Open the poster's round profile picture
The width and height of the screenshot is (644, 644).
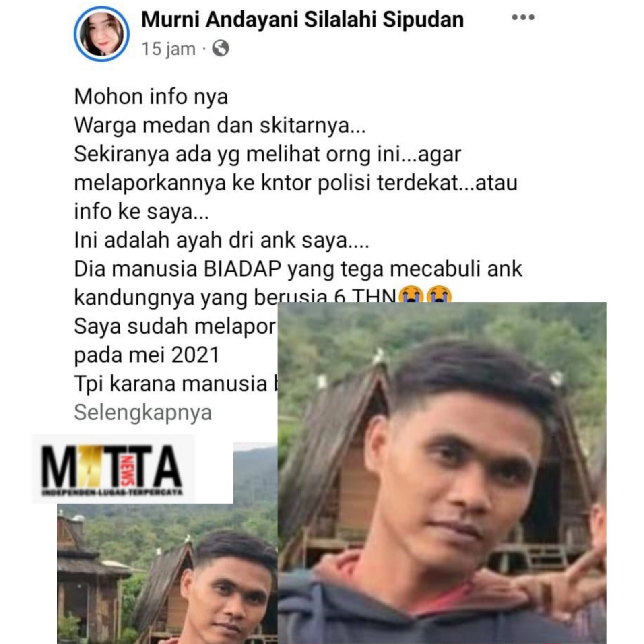click(101, 34)
